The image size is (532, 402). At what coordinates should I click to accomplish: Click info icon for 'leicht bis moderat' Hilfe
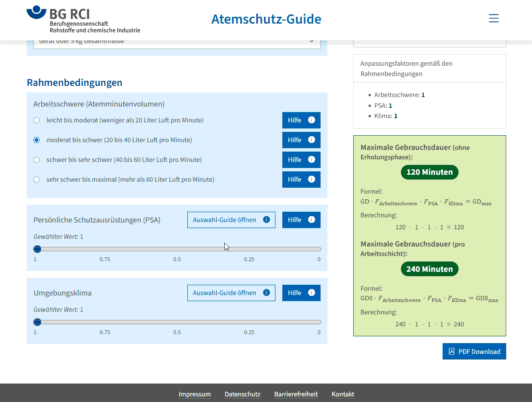tap(312, 120)
